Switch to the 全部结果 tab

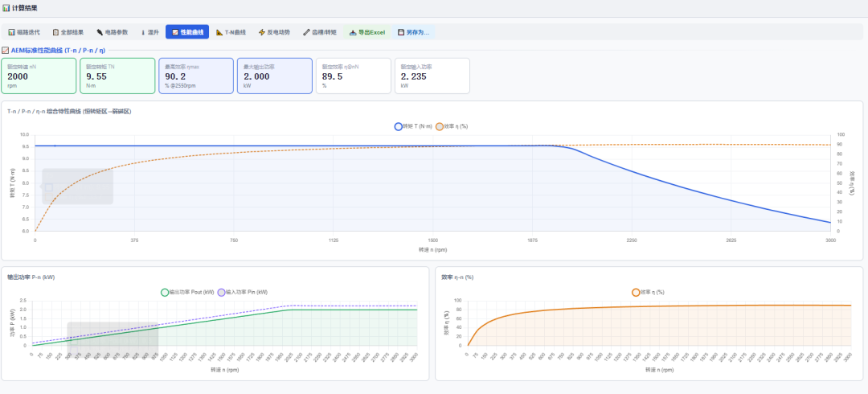[68, 32]
